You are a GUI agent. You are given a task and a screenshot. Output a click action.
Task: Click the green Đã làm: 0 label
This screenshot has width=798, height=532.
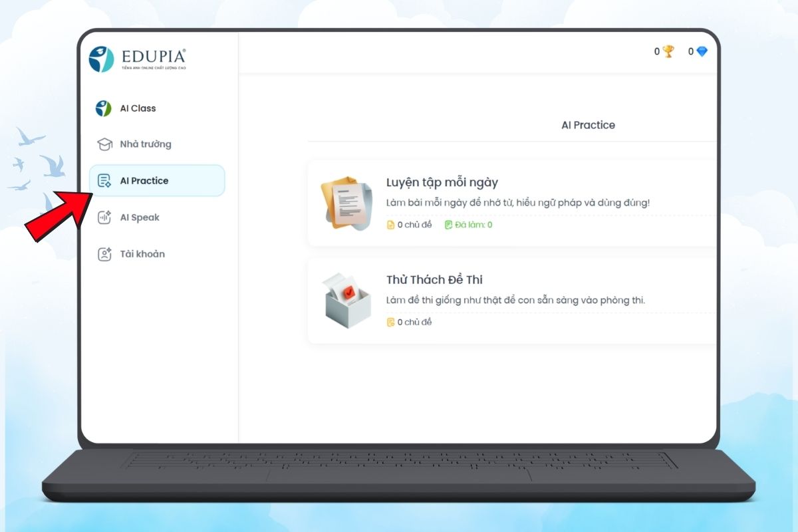point(468,225)
